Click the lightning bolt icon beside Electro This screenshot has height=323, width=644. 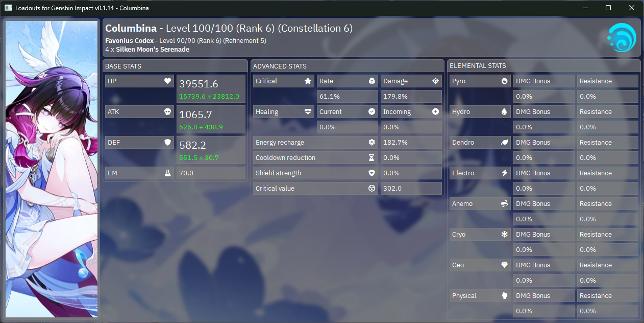click(x=504, y=173)
